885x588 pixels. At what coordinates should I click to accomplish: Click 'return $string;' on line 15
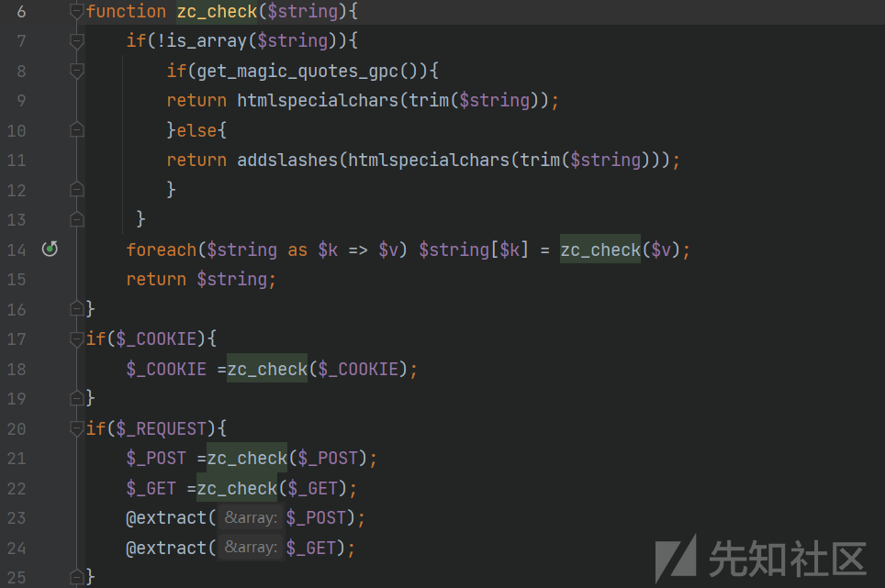[x=201, y=279]
